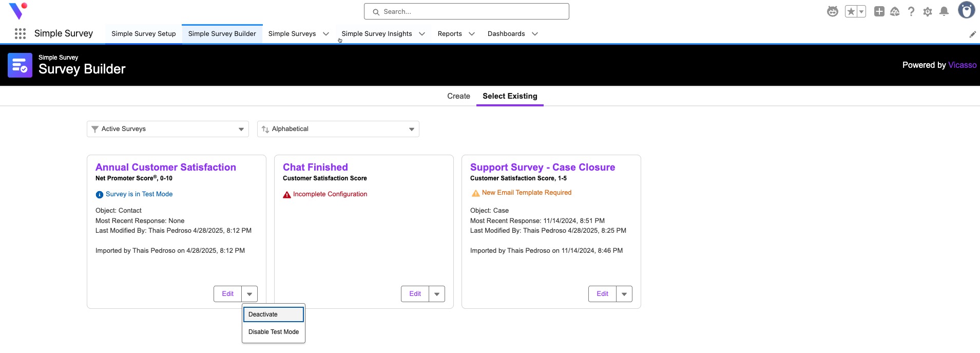Screen dimensions: 980x353
Task: Edit the Annual Customer Satisfaction survey
Action: pyautogui.click(x=227, y=294)
